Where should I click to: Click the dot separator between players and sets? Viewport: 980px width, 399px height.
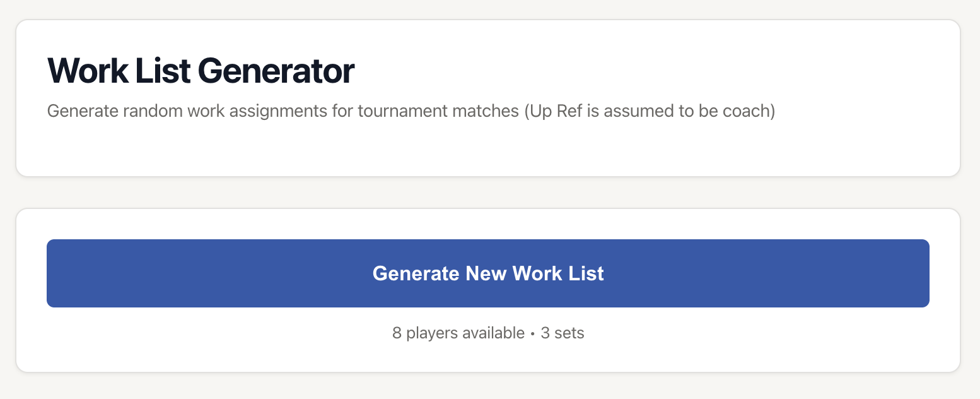[x=533, y=333]
